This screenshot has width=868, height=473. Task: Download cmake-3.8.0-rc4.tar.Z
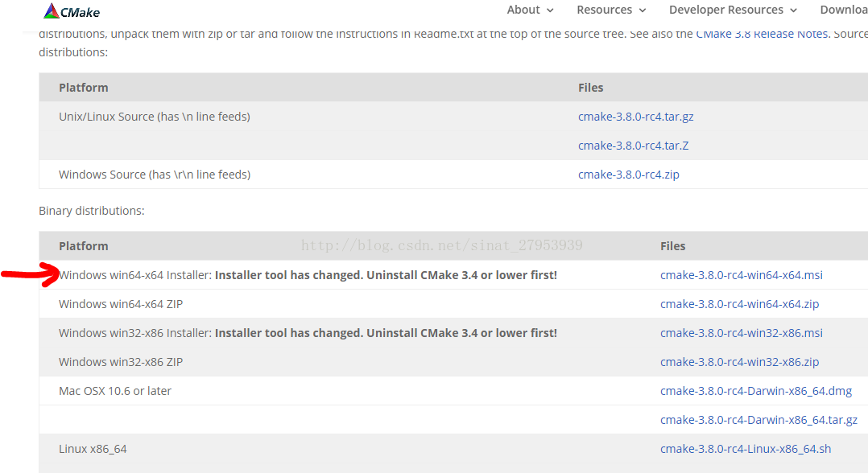click(x=633, y=146)
